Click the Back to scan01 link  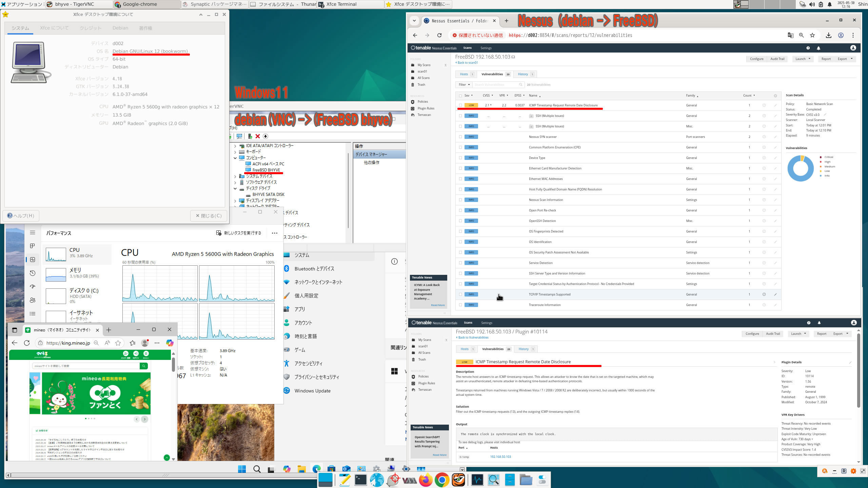(x=467, y=63)
